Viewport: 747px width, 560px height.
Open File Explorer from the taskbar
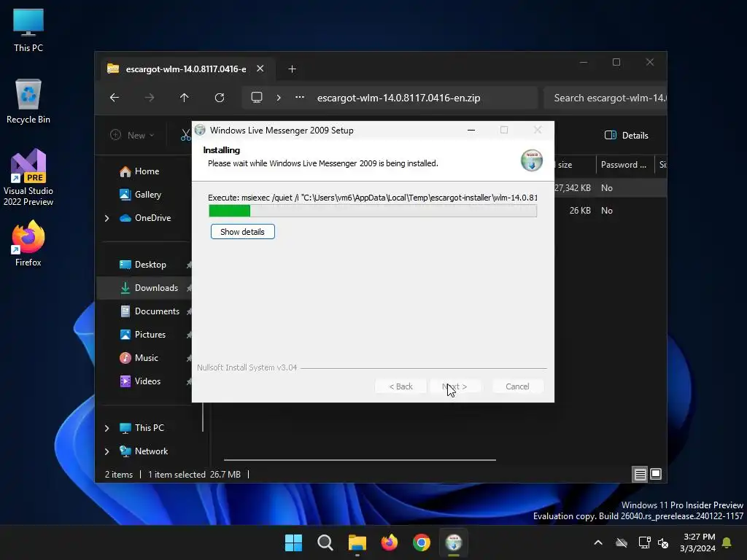click(x=357, y=542)
